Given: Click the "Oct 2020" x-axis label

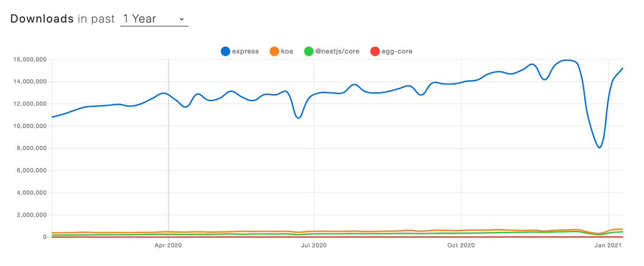Looking at the screenshot, I should pos(461,246).
